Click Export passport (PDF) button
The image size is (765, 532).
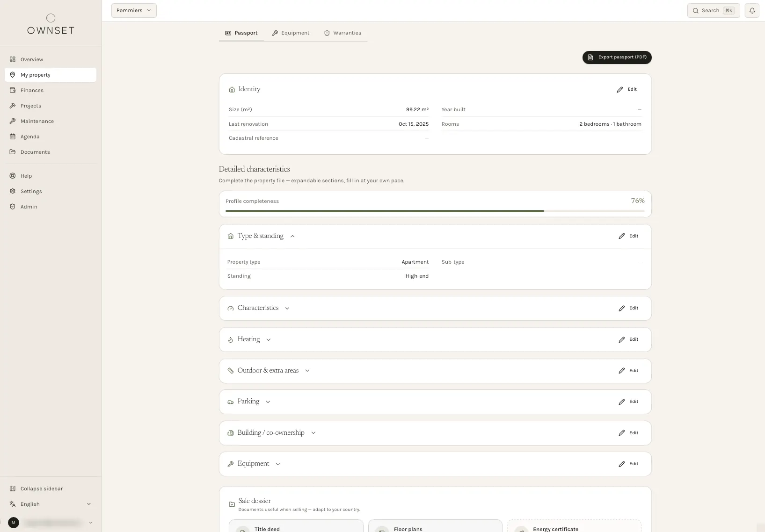tap(617, 57)
